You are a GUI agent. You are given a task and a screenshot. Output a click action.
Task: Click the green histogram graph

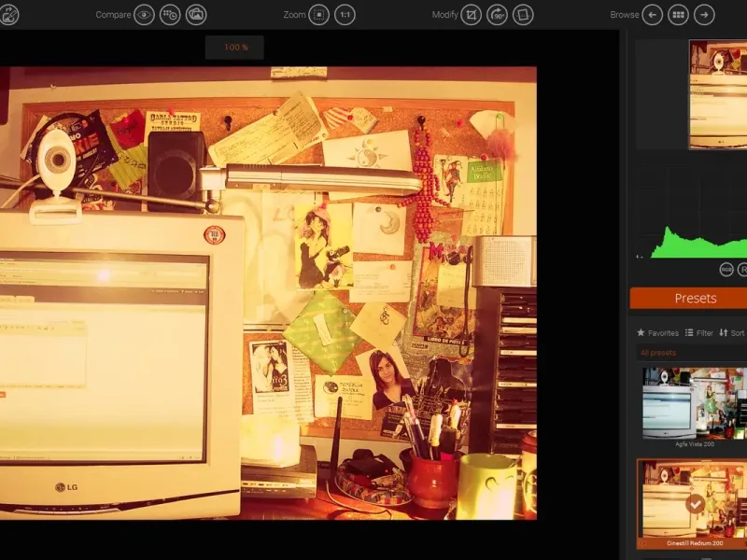coord(691,243)
